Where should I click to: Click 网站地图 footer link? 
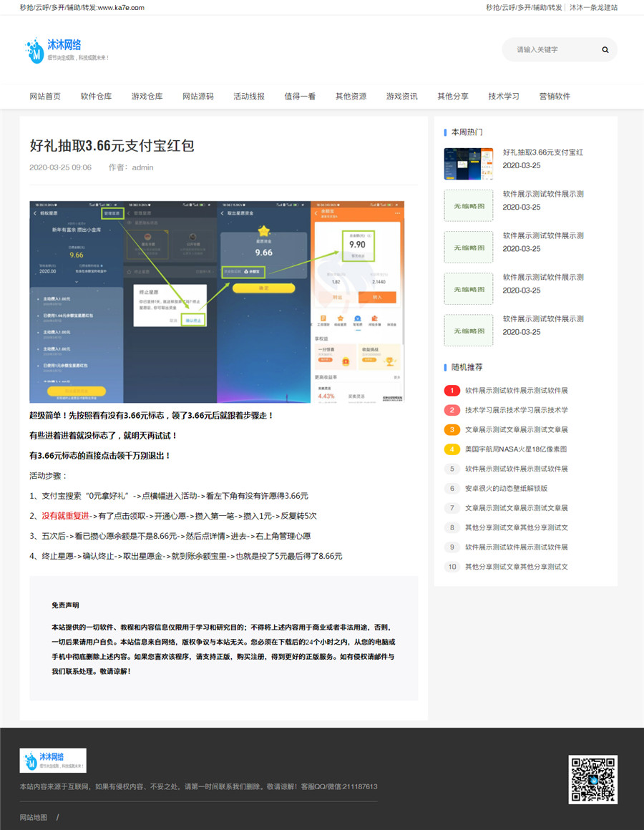click(34, 817)
